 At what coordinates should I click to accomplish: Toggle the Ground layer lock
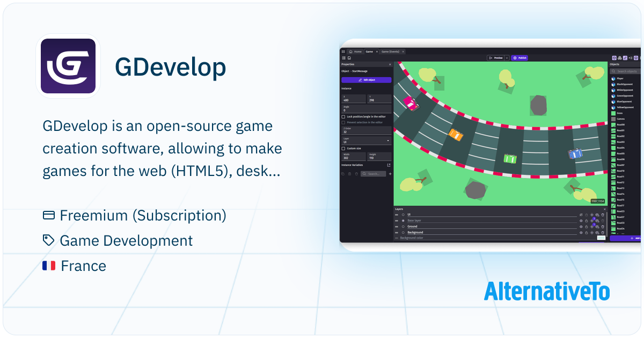[x=587, y=226]
